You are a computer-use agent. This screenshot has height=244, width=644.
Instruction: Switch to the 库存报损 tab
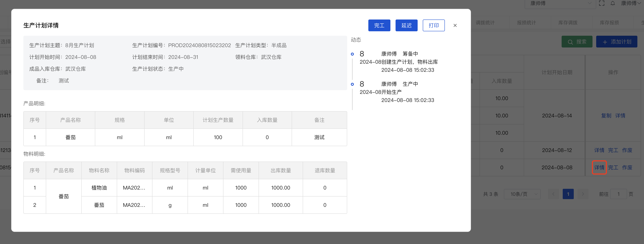click(x=609, y=23)
